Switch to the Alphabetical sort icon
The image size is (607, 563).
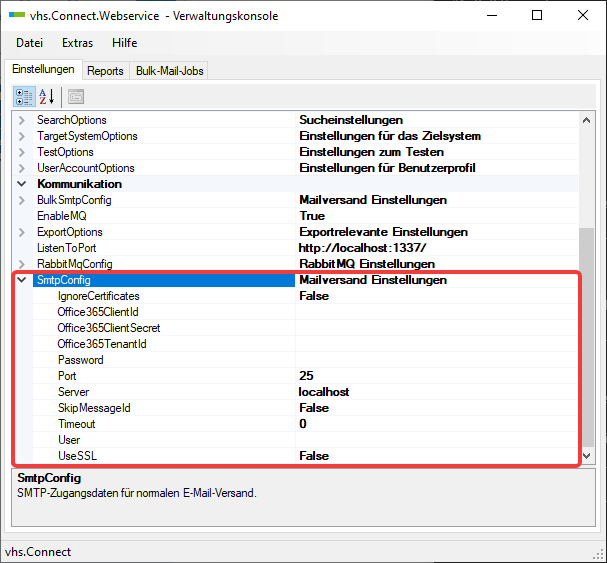pos(47,97)
